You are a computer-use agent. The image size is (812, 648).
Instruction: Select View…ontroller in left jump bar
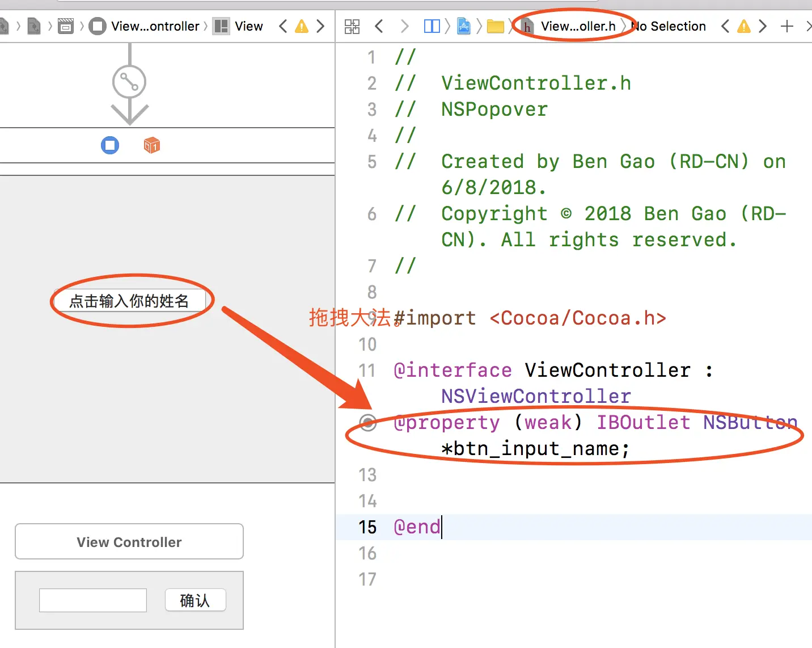145,26
